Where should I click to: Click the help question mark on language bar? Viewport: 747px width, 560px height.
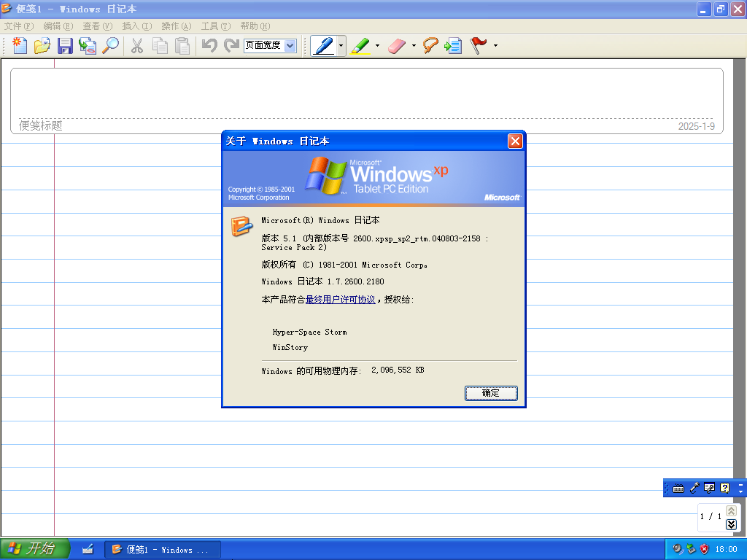[724, 488]
